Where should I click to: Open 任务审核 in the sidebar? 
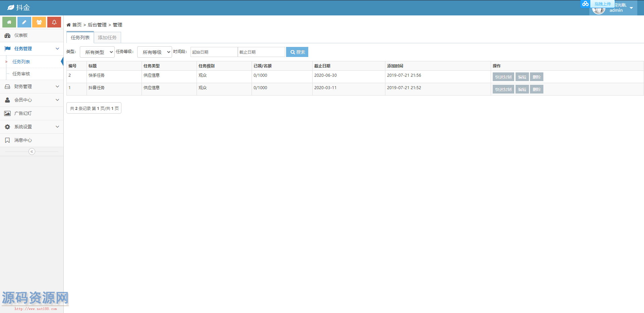21,74
